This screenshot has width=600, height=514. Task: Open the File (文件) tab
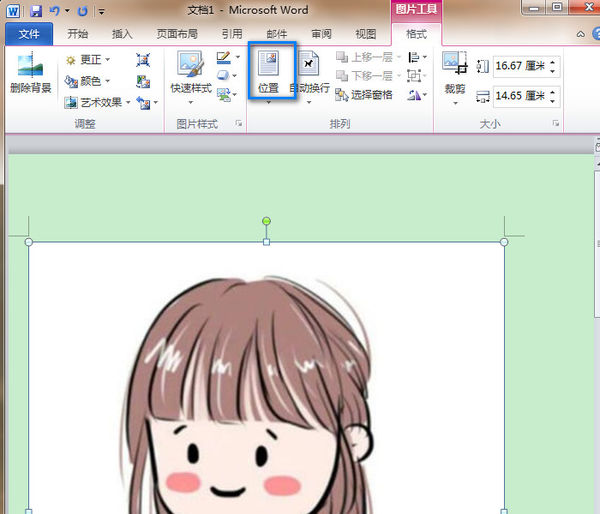(x=30, y=33)
